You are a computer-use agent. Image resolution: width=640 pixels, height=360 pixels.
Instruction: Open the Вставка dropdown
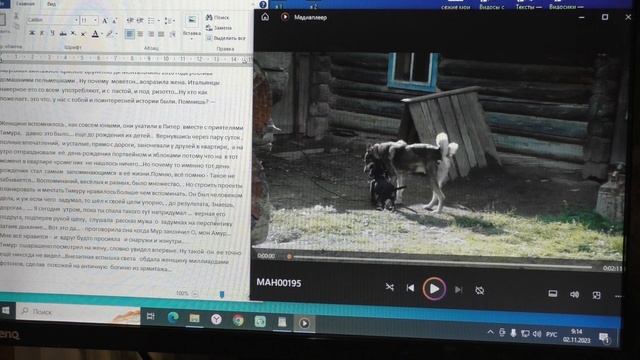click(191, 36)
